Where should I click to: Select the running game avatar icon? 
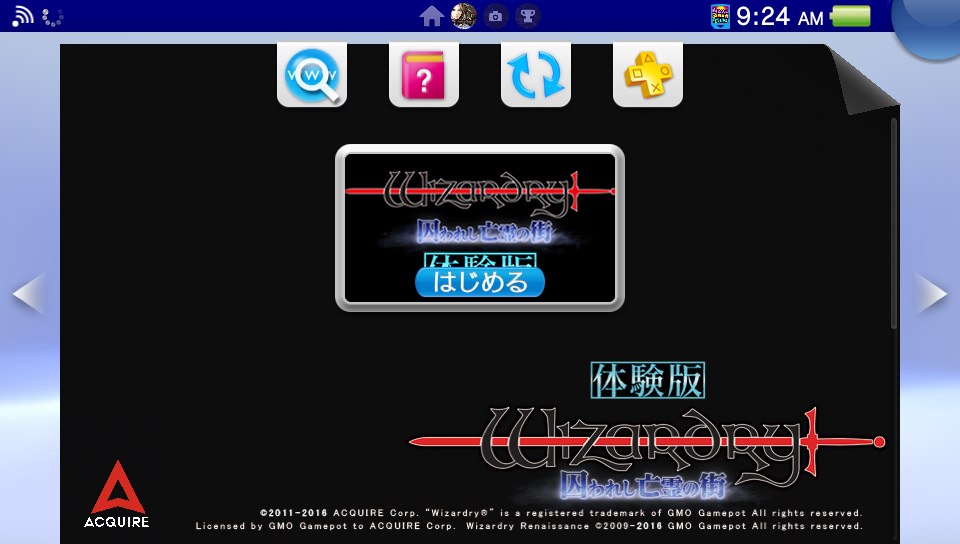click(463, 16)
